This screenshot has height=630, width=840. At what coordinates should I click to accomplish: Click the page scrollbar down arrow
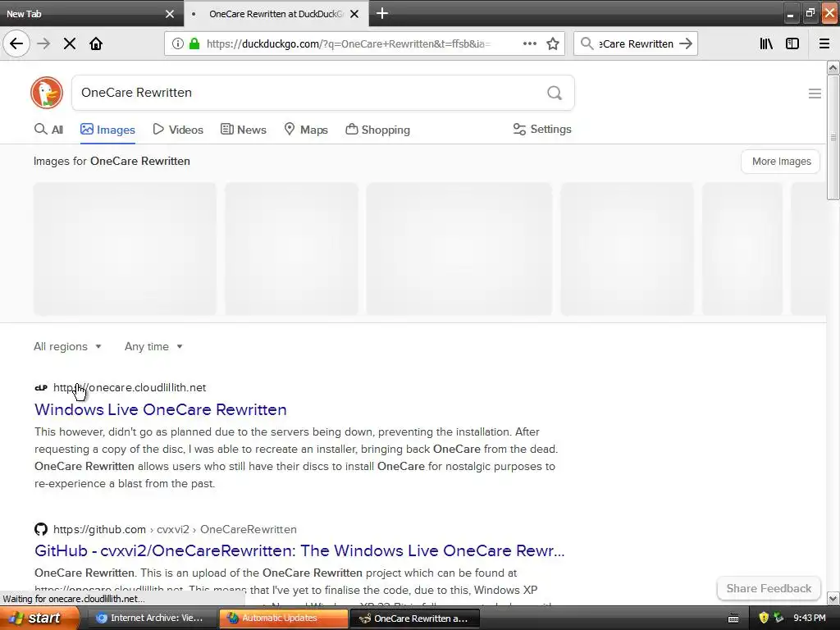(x=833, y=598)
